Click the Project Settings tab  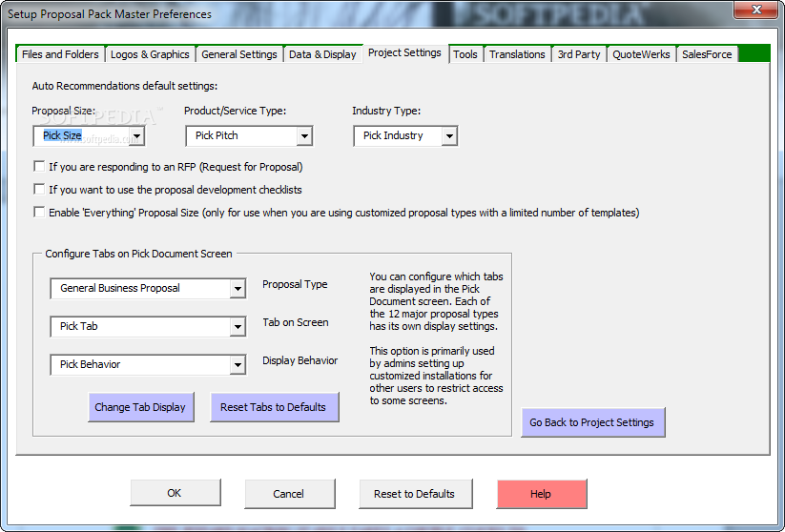tap(404, 52)
